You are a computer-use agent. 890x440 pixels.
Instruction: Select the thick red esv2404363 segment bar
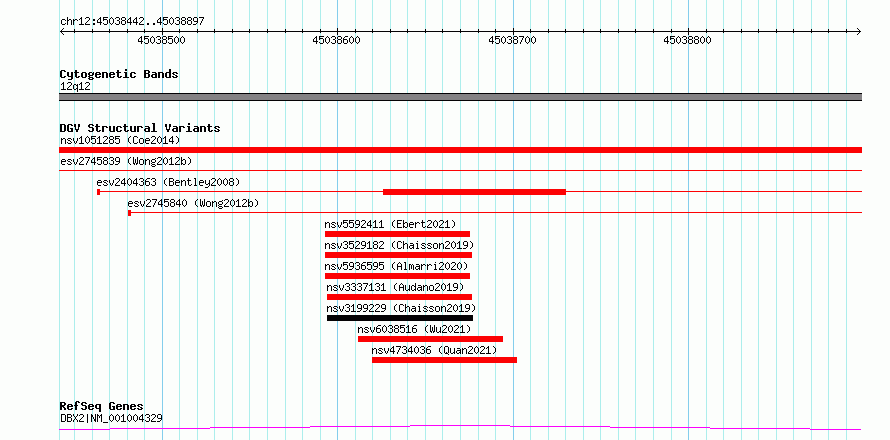[475, 192]
